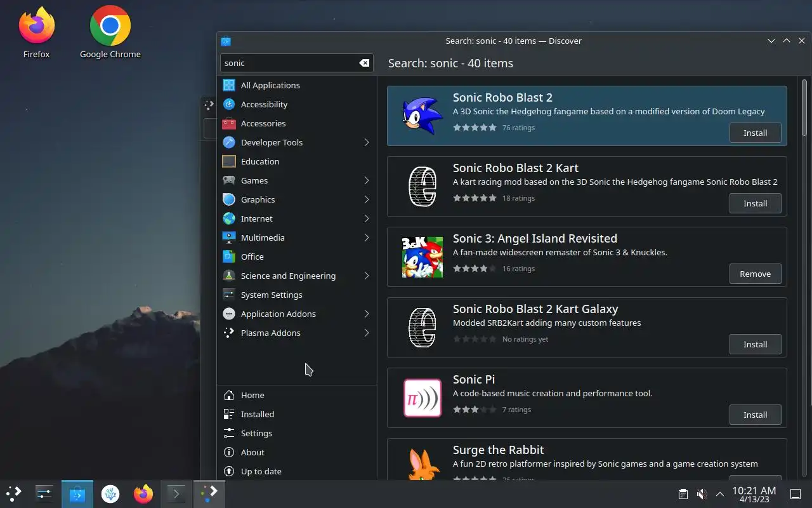
Task: Open the Konsole terminal in the taskbar
Action: pos(176,493)
